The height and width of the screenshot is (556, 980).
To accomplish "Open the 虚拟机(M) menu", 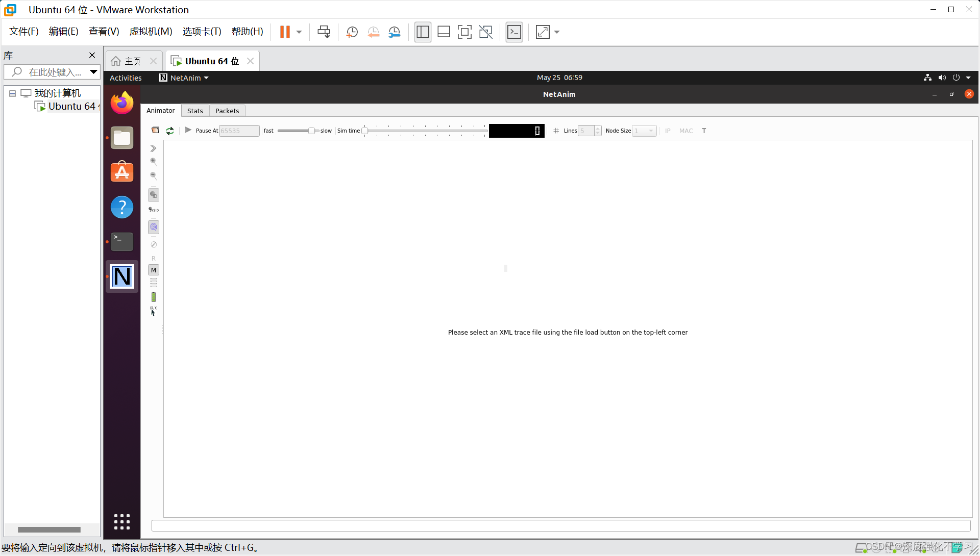I will coord(151,32).
